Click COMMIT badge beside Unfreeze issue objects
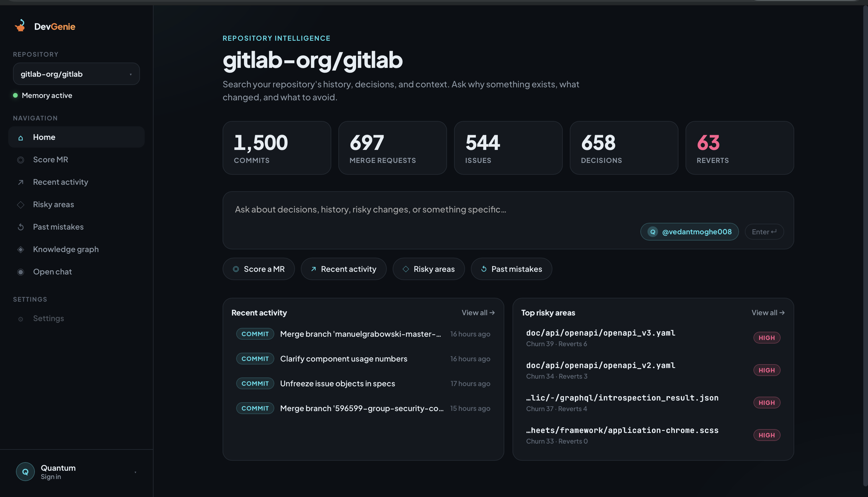868x497 pixels. point(255,384)
